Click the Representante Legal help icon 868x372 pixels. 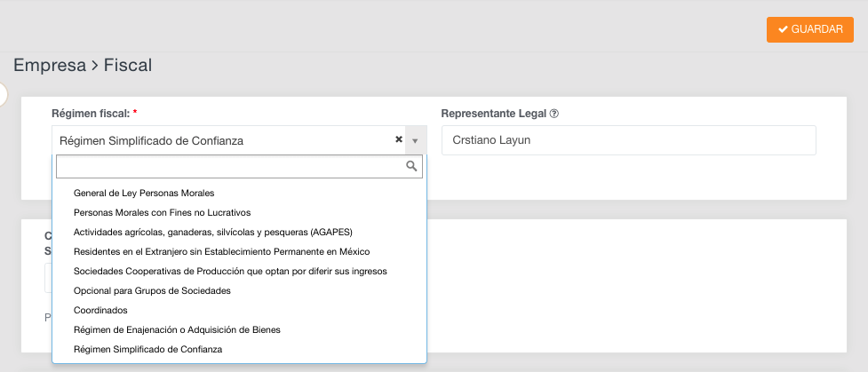coord(554,114)
